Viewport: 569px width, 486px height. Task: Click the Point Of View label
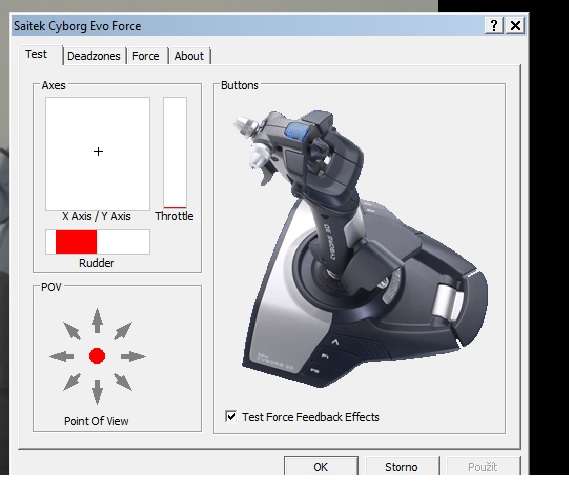click(x=96, y=421)
